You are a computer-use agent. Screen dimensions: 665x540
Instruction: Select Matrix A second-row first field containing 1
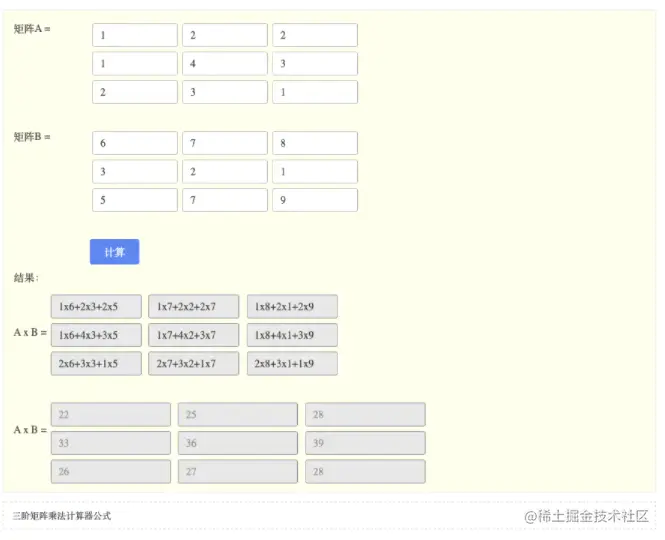pos(135,64)
